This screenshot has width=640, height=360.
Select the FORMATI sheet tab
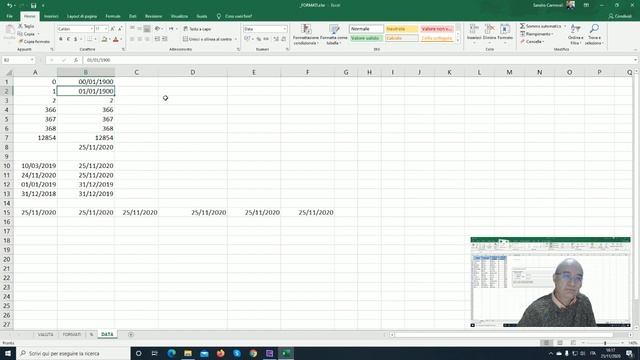(x=72, y=334)
